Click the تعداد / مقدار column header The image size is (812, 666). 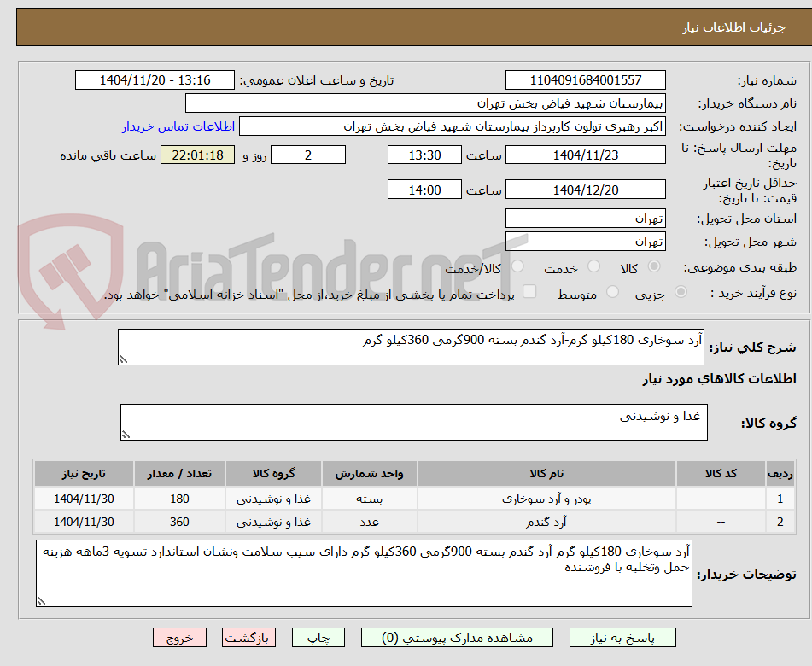(179, 473)
